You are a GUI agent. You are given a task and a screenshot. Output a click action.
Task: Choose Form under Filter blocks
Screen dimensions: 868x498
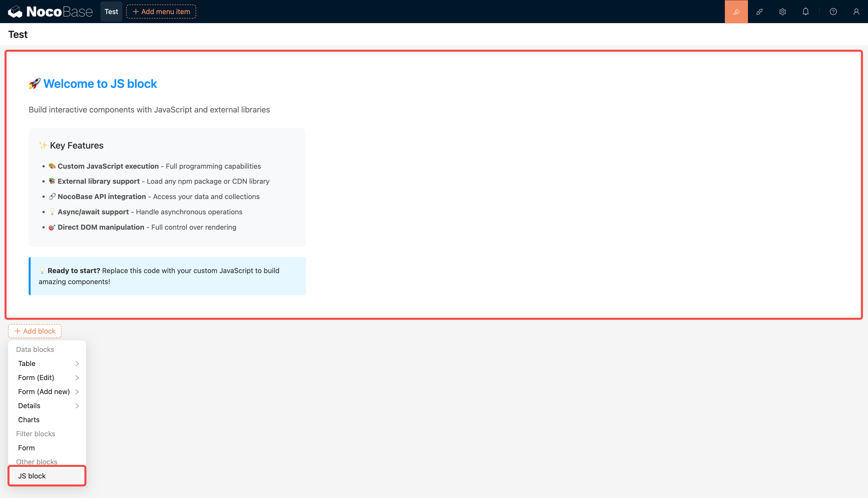click(x=26, y=448)
